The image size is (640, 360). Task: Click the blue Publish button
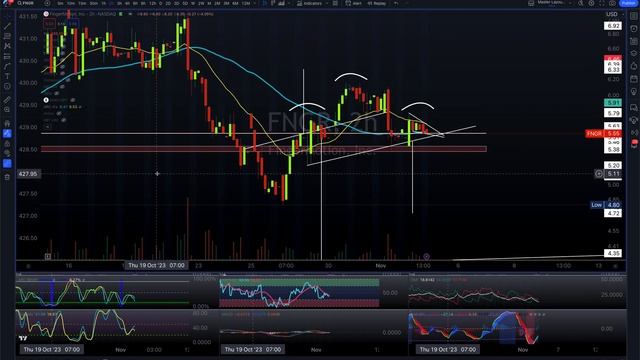coord(629,3)
